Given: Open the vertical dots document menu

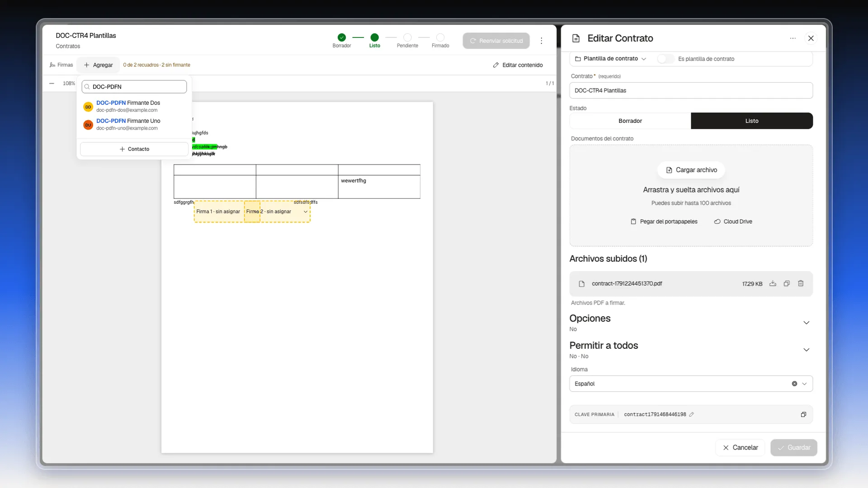Looking at the screenshot, I should click(x=541, y=41).
